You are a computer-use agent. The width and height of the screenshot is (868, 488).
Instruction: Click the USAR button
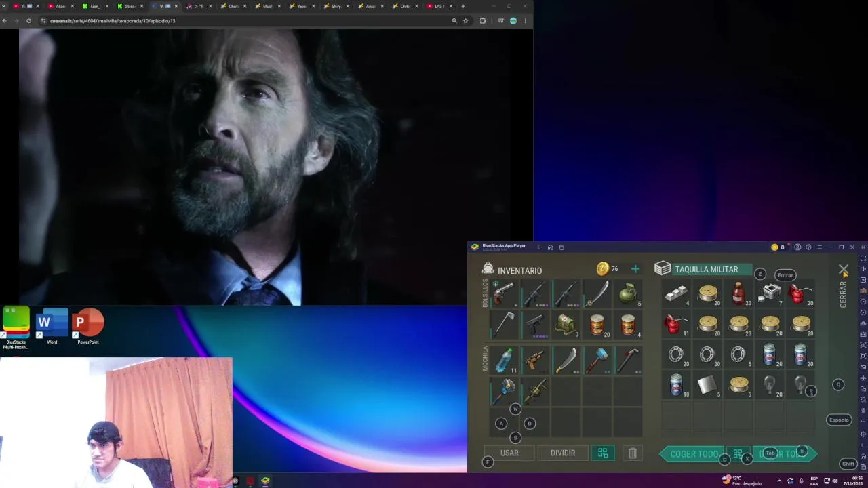click(x=509, y=453)
